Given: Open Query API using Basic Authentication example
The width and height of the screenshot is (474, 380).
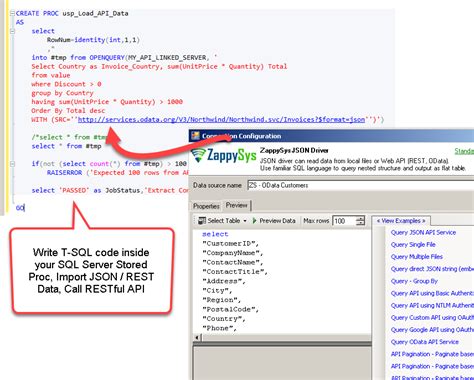Looking at the screenshot, I should (432, 293).
